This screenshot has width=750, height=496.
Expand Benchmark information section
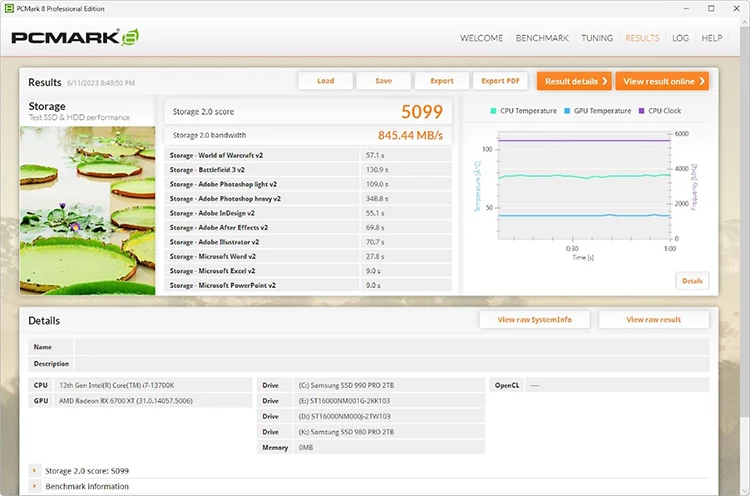pyautogui.click(x=34, y=486)
